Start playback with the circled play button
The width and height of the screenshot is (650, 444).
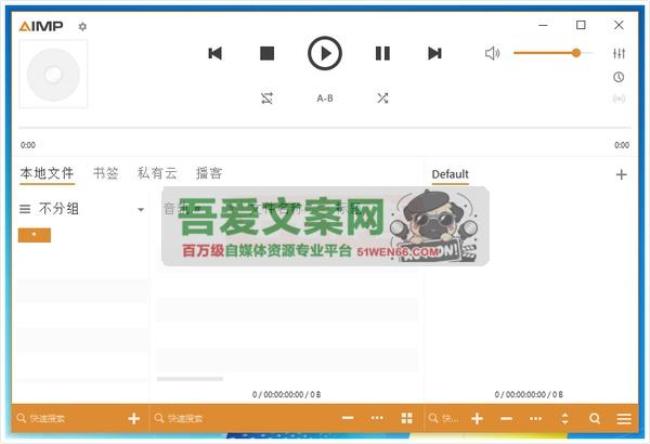[x=325, y=53]
